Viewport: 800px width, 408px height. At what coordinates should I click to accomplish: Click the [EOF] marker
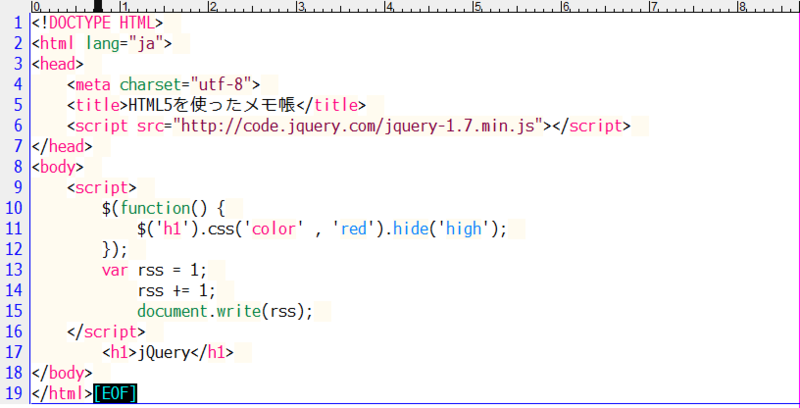(x=115, y=394)
